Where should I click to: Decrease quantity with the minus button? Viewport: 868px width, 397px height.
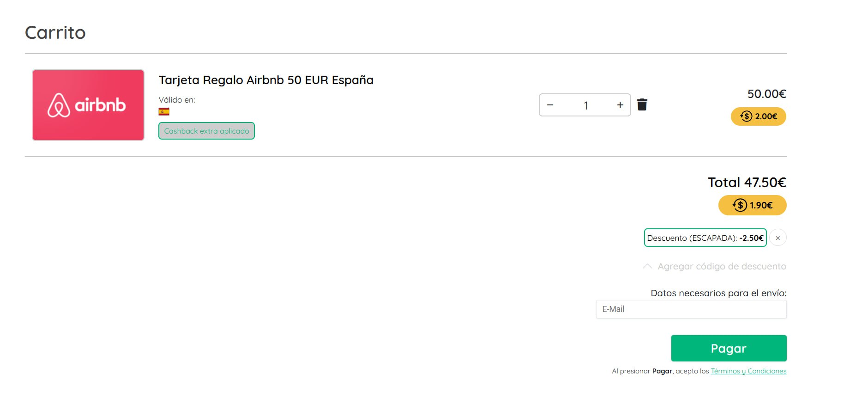point(550,105)
